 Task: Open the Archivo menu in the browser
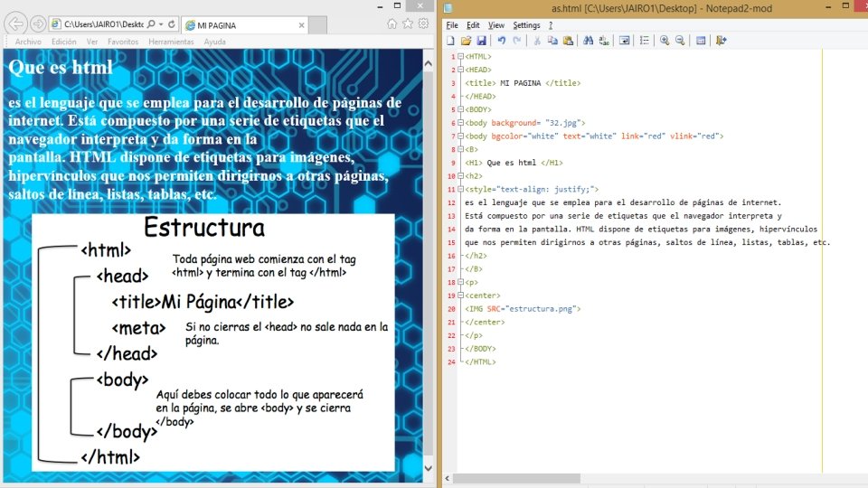point(28,42)
